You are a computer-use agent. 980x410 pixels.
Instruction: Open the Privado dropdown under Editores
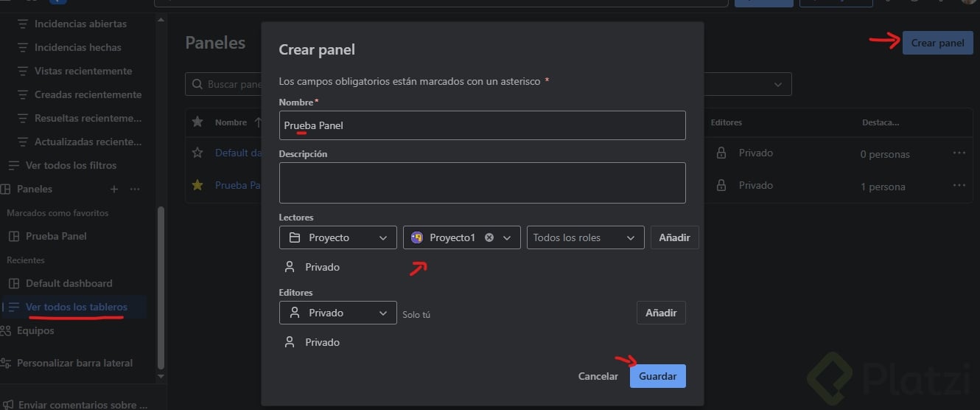[337, 313]
